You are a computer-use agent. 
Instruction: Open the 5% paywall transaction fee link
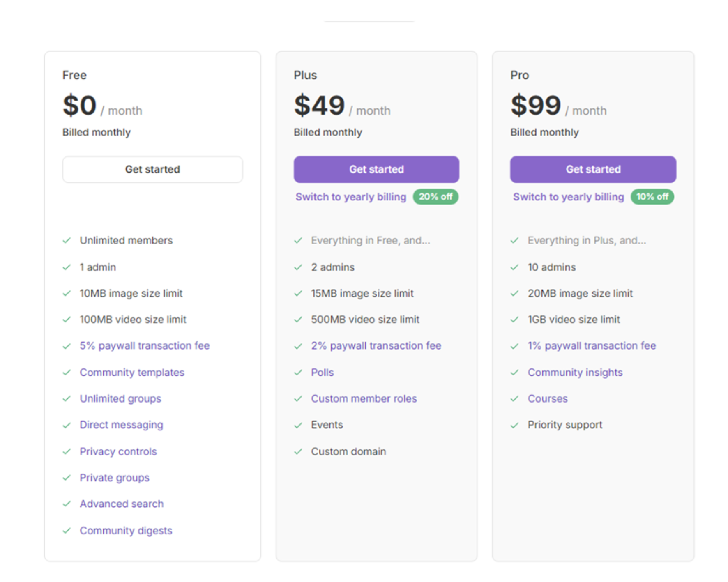coord(145,345)
